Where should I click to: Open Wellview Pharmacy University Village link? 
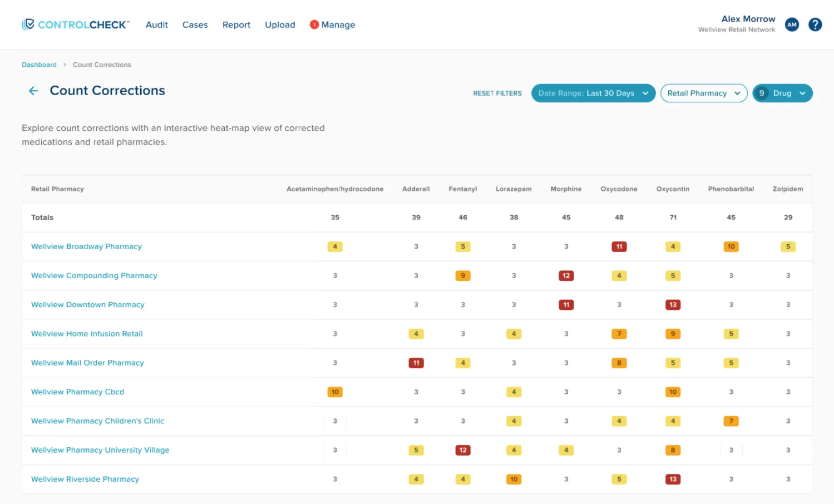100,450
